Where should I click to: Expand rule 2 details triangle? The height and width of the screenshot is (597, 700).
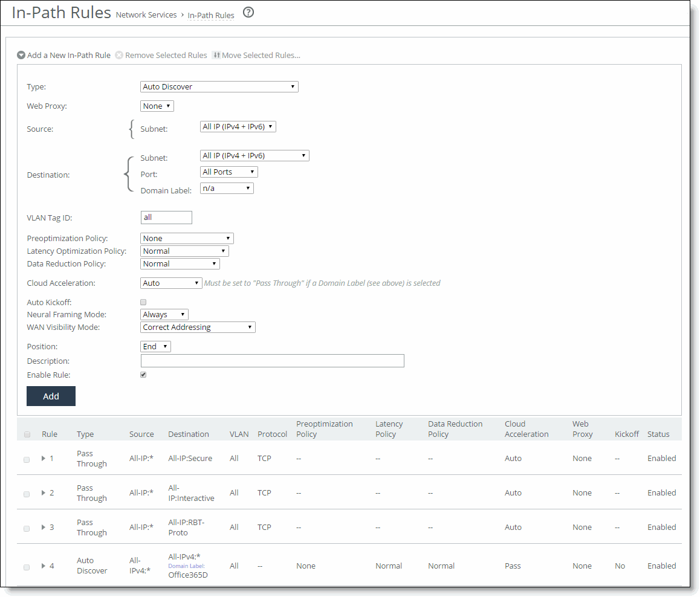click(44, 492)
